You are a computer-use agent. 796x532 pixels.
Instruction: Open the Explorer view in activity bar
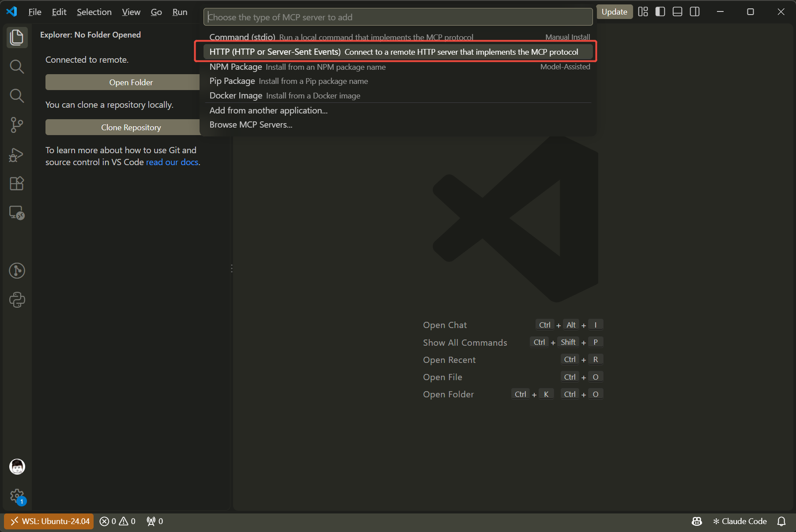(x=17, y=38)
